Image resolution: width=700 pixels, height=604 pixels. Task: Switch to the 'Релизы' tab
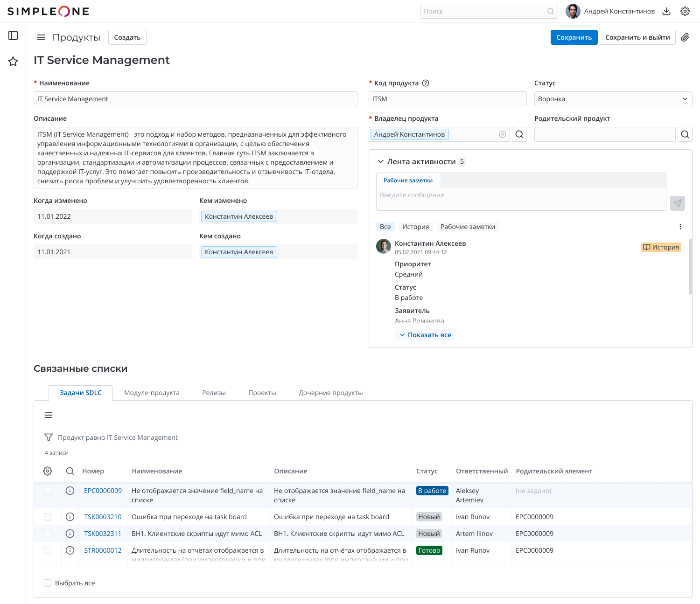point(214,393)
